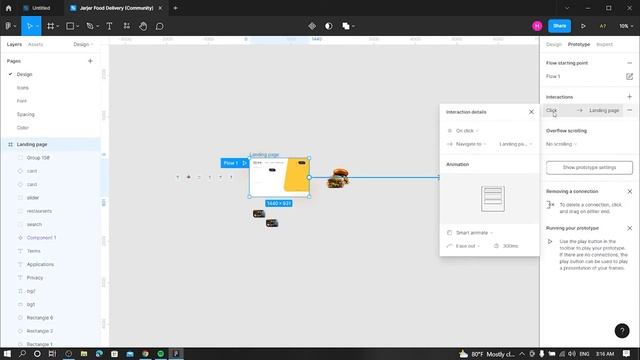Edit Flow 1 description

(x=629, y=76)
